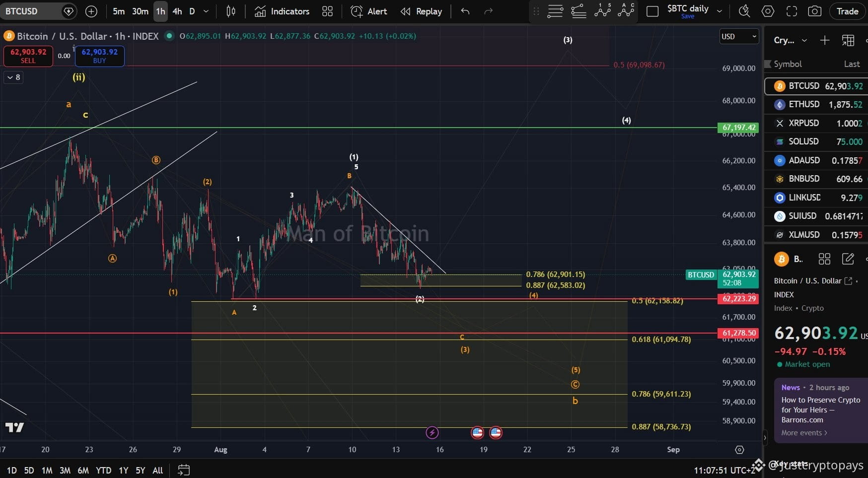Add a symbol to the watchlist
The width and height of the screenshot is (868, 478).
click(x=825, y=40)
